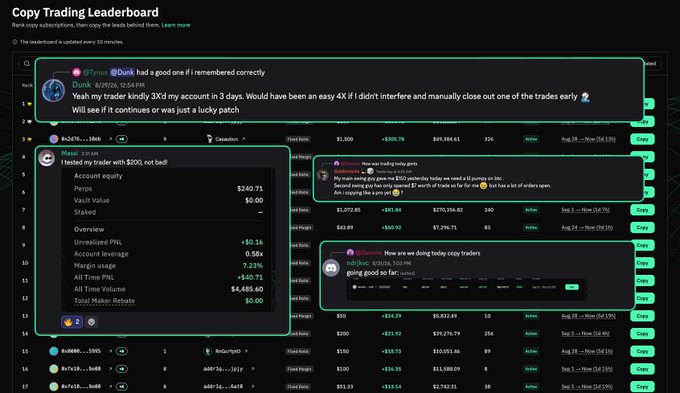Open external arrow next to Casaubon
Viewport: 680px width, 393px height.
pos(243,139)
